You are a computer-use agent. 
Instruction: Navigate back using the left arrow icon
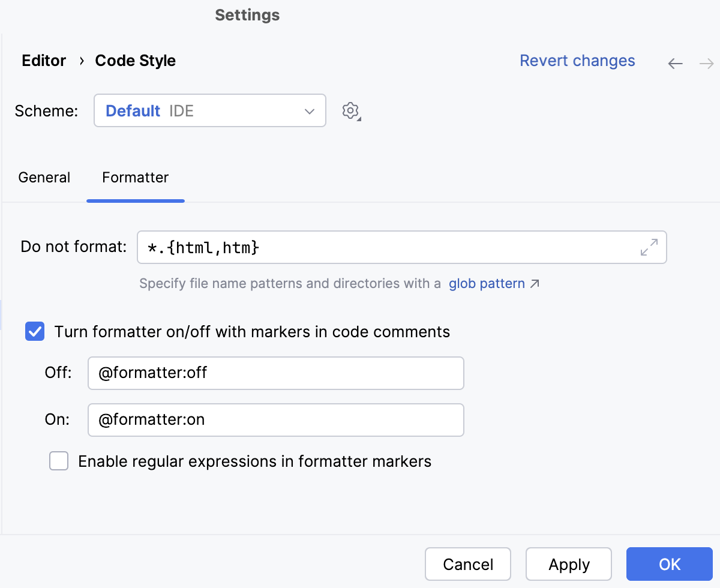[x=675, y=63]
